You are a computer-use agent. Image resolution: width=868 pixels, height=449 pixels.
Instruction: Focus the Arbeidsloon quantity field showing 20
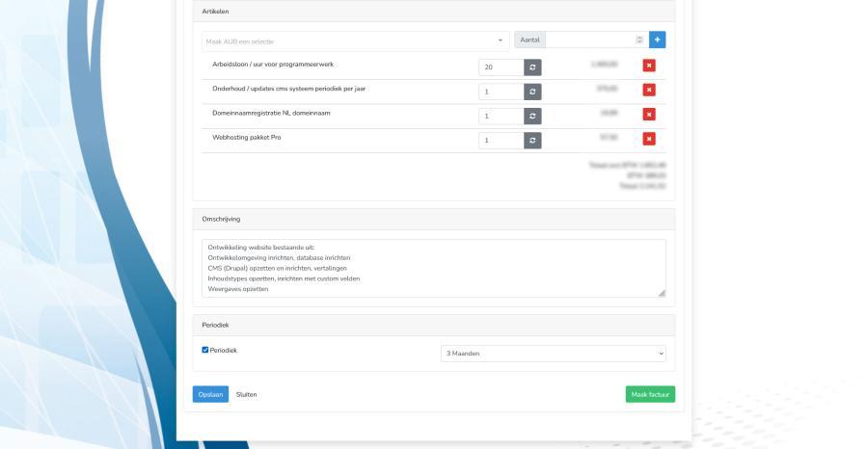[x=501, y=67]
